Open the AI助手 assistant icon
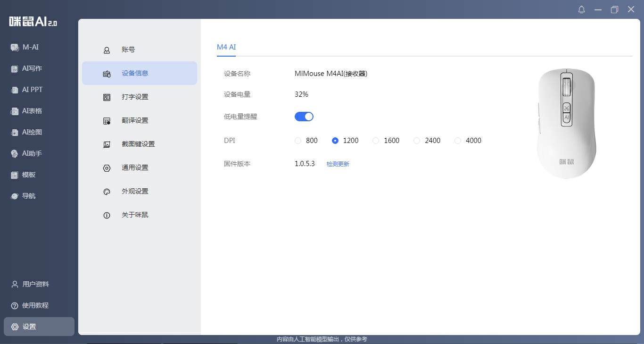The image size is (644, 344). [15, 153]
